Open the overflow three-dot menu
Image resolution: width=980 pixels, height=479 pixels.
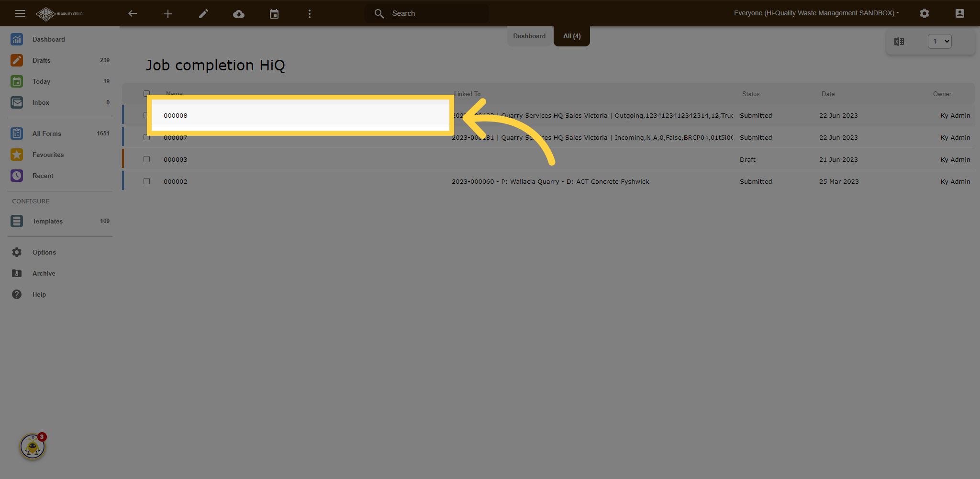point(310,13)
